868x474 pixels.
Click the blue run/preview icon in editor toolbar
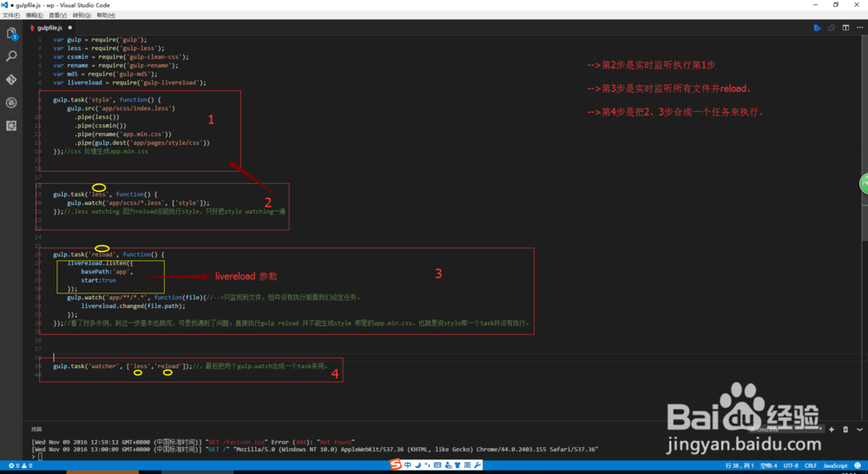click(x=817, y=28)
